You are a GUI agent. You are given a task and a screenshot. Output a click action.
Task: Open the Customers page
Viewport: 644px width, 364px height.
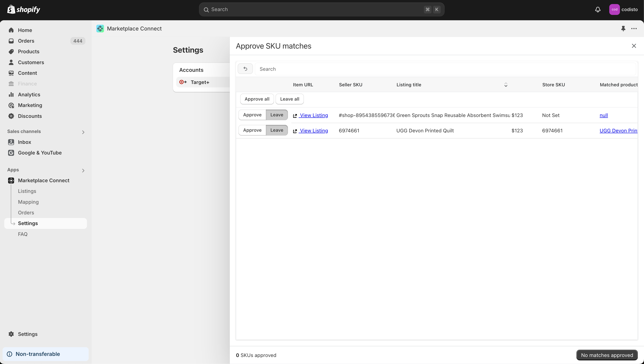(46, 62)
